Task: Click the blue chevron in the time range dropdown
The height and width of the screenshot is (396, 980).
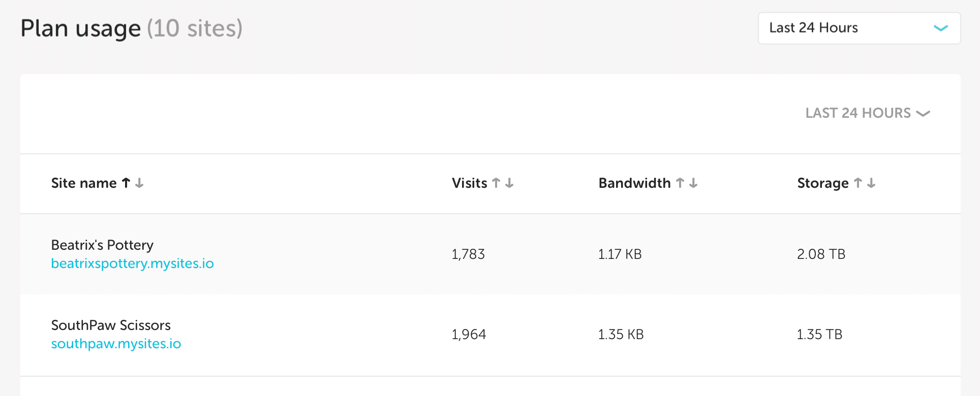Action: pos(940,28)
